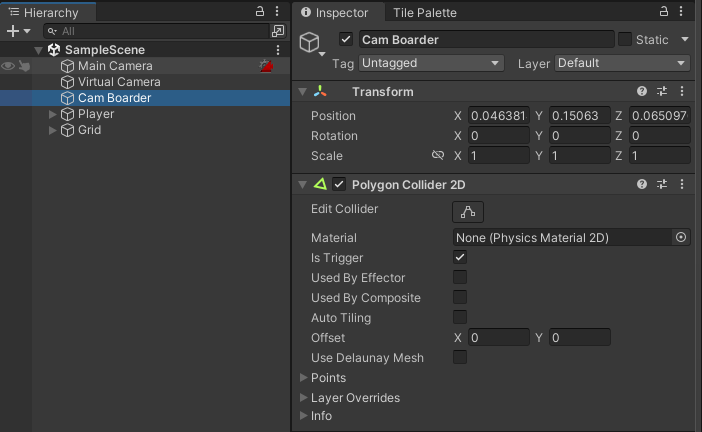Switch to the Tile Palette tab
The height and width of the screenshot is (432, 702).
pos(423,13)
